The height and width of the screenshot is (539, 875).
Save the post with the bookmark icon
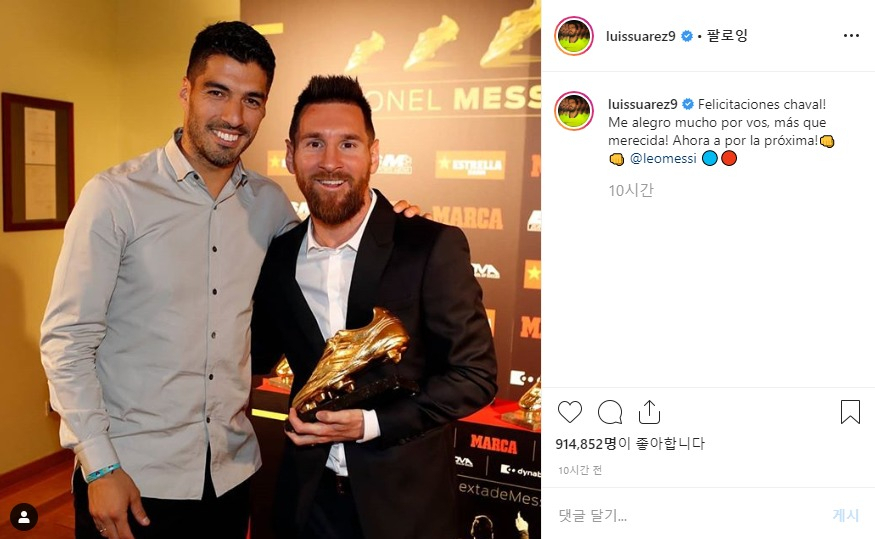[850, 412]
